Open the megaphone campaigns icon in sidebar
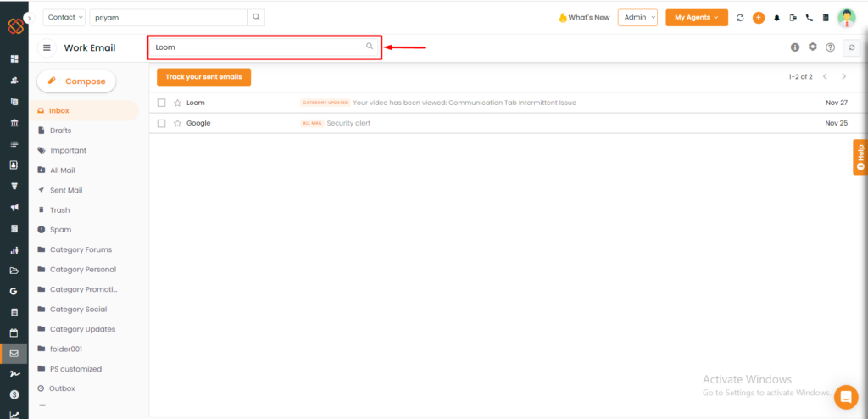The image size is (868, 419). pos(14,207)
